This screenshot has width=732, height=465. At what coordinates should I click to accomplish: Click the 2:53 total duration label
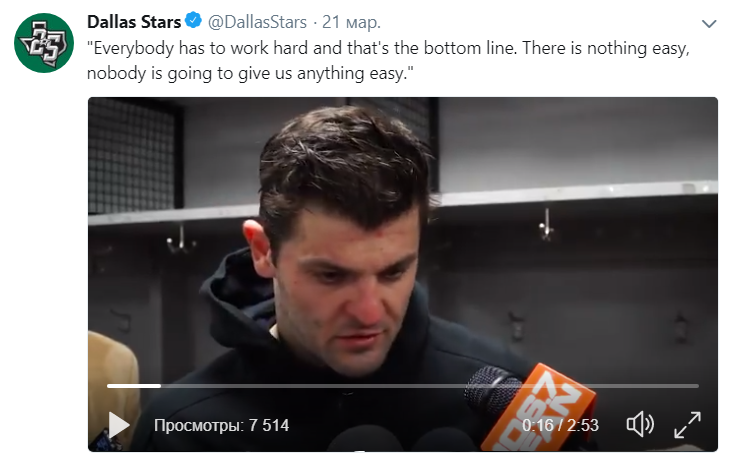583,425
